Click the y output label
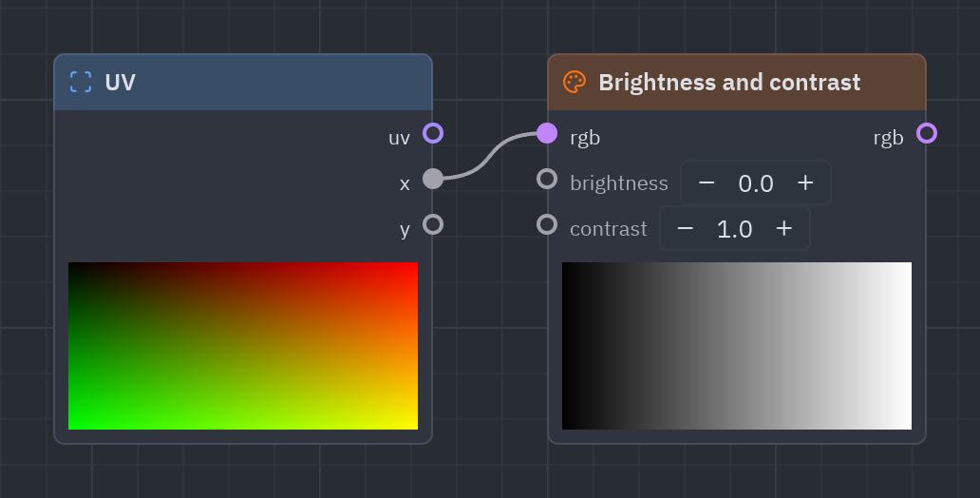Screen dimensions: 980x498 (405, 230)
